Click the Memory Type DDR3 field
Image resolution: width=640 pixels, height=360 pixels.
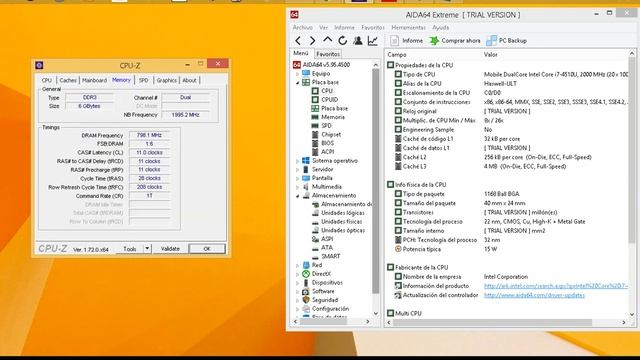tap(90, 98)
